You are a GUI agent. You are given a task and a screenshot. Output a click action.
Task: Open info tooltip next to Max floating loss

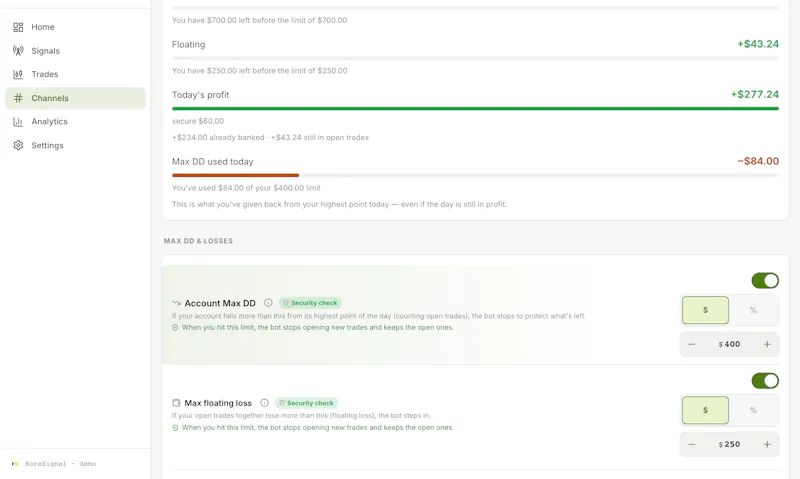264,403
